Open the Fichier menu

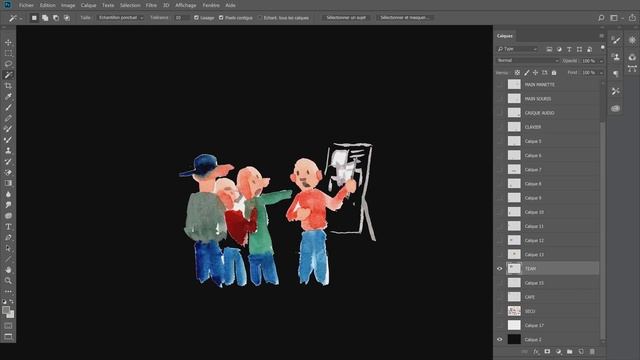(x=26, y=5)
